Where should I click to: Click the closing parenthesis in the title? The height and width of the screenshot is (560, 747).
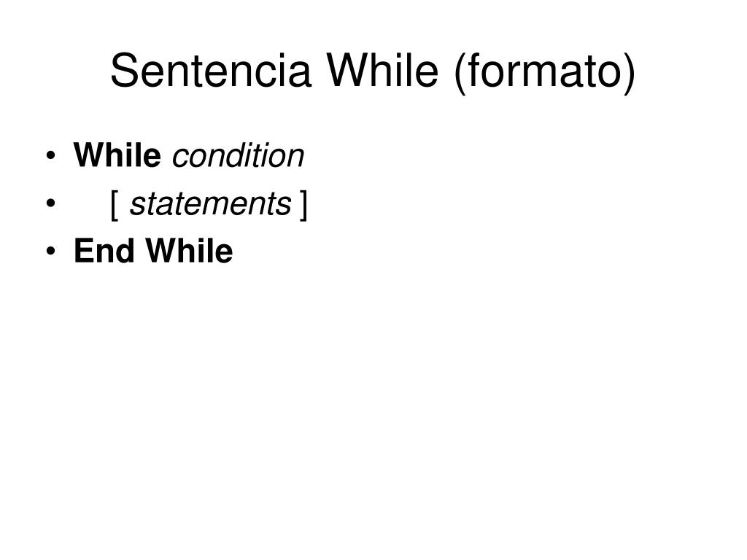(x=630, y=73)
